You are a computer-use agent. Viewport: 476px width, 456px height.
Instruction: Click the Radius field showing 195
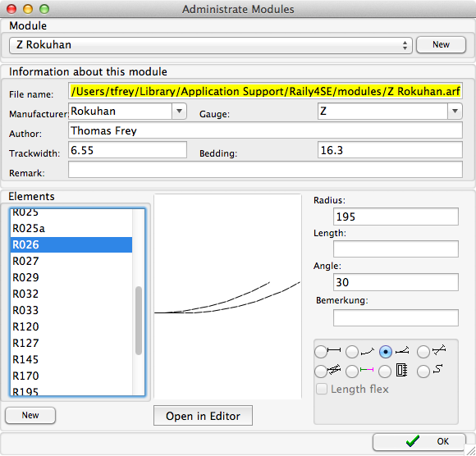[396, 217]
